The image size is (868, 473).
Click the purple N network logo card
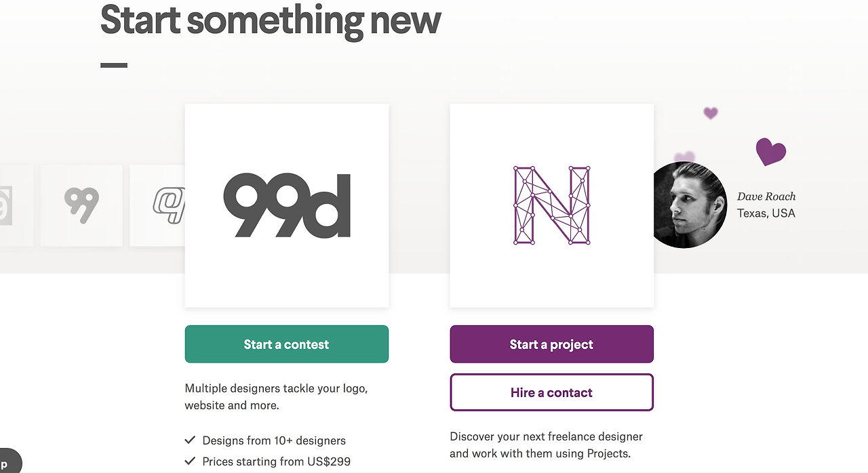click(551, 205)
